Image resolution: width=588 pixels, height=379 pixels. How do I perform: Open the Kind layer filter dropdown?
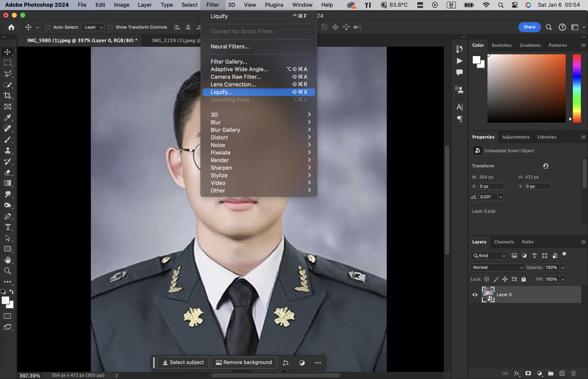click(489, 255)
